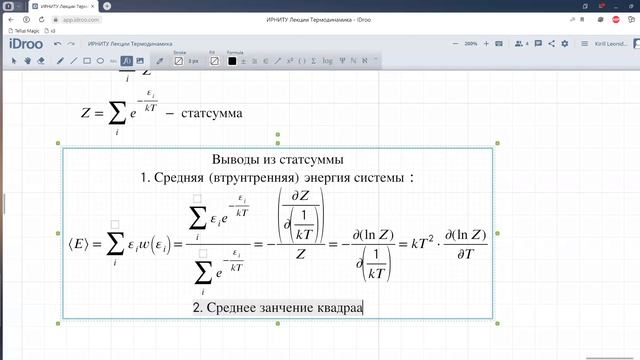Screen dimensions: 640x360
Task: Select the straight line tool
Action: (73, 61)
